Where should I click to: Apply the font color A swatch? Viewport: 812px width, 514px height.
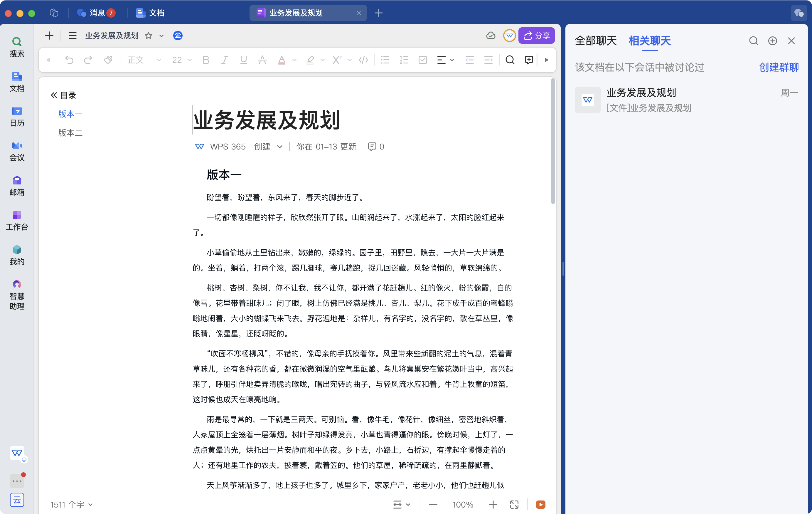click(x=282, y=60)
